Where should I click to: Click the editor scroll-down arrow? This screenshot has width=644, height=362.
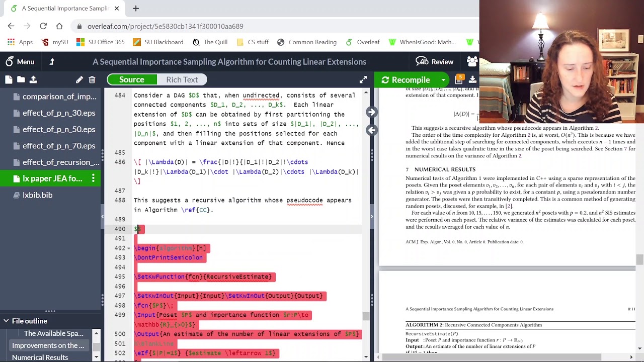tap(366, 356)
